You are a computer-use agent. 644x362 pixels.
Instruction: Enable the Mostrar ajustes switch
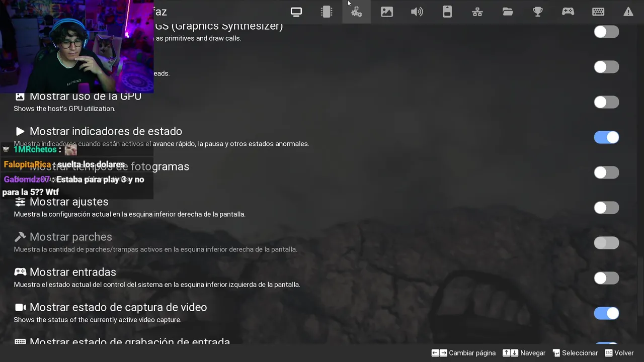coord(606,208)
